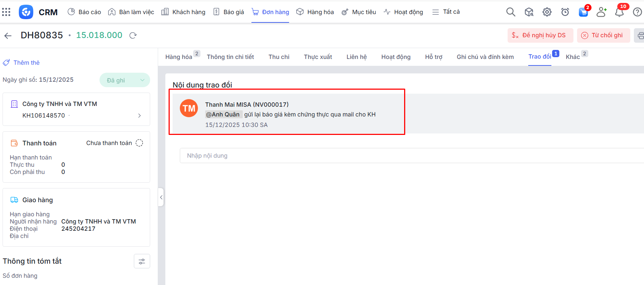Open the 'Tất cả' menu
The width and height of the screenshot is (644, 285).
pyautogui.click(x=446, y=12)
